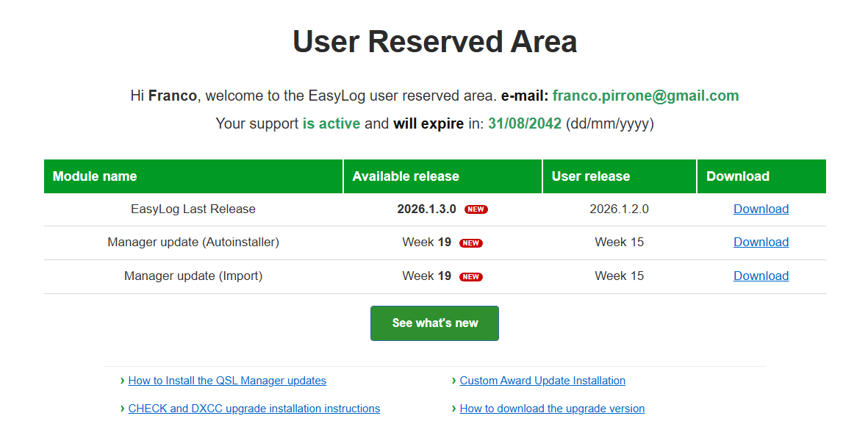Click the NEW badge in the Manager update (Import) row
Screen dimensions: 868x438
point(470,277)
